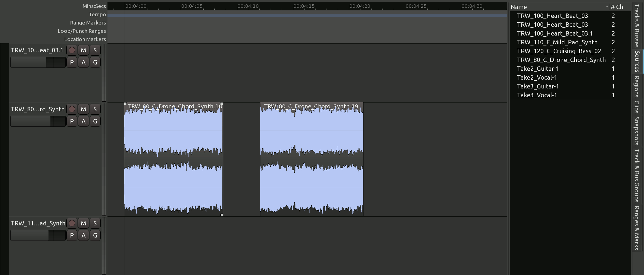Mute the TRW_80...rd_Synth track
Screen dimensions: 644x275
(x=83, y=109)
